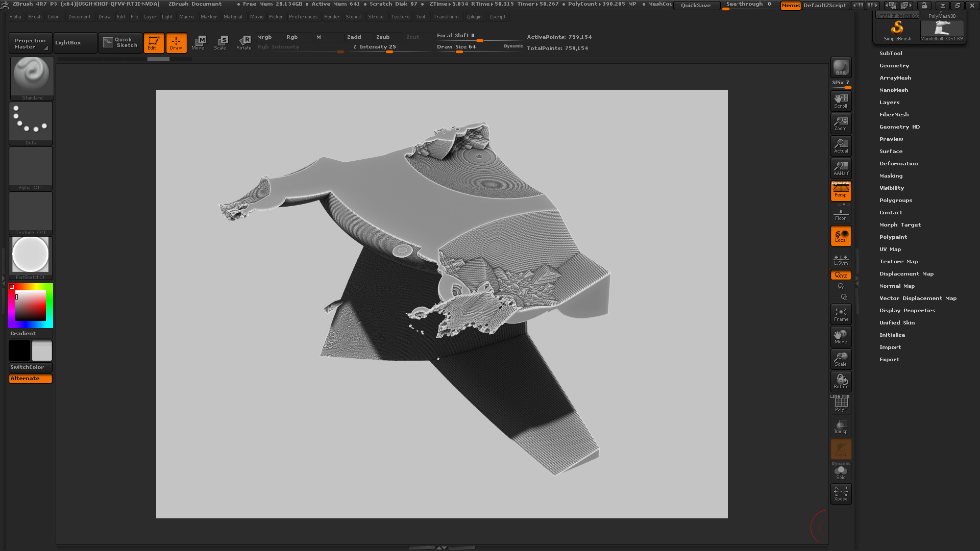Viewport: 980px width, 551px height.
Task: Open the Standard brush picker
Action: click(x=32, y=78)
